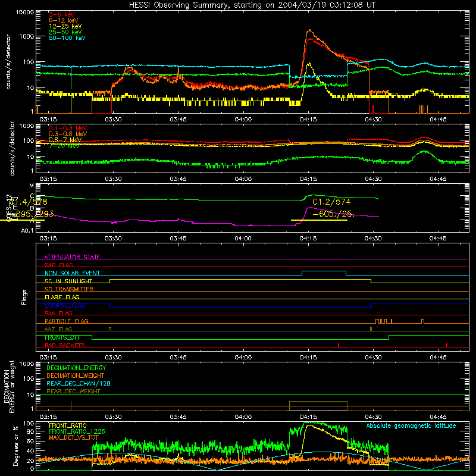The image size is (476, 476).
Task: Click the 03:30 time label under GOES panel
Action: pos(113,239)
